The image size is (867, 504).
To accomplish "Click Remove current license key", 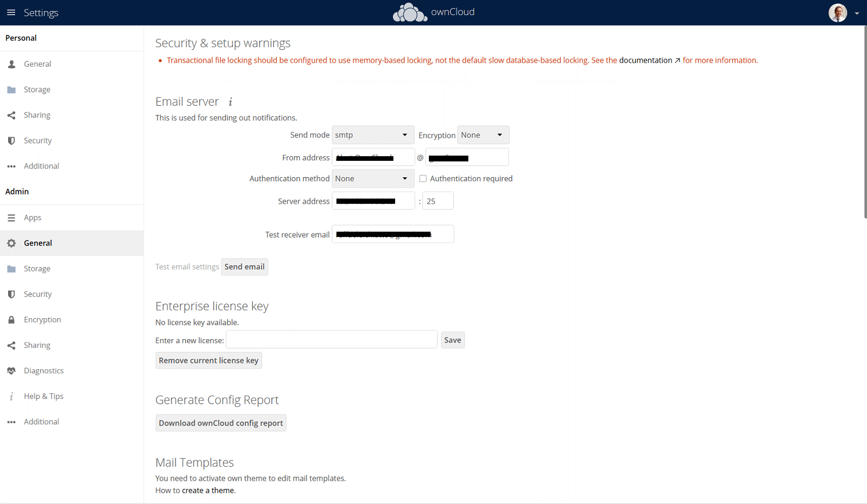I will pos(209,361).
